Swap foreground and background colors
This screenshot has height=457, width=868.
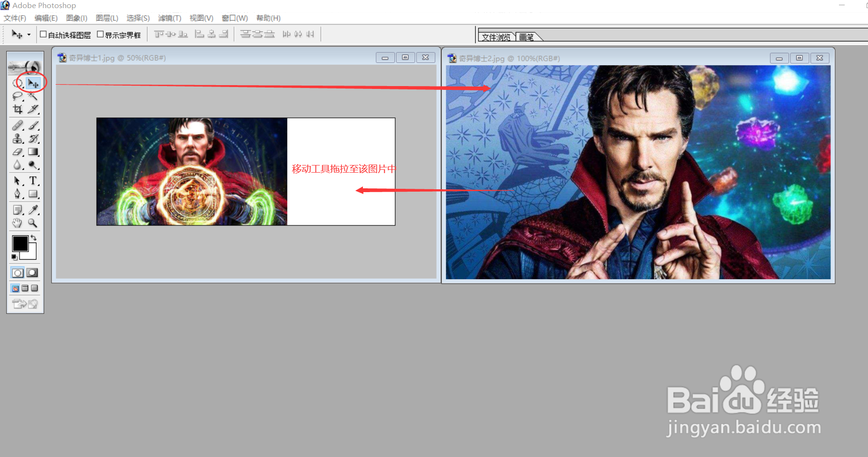[34, 238]
